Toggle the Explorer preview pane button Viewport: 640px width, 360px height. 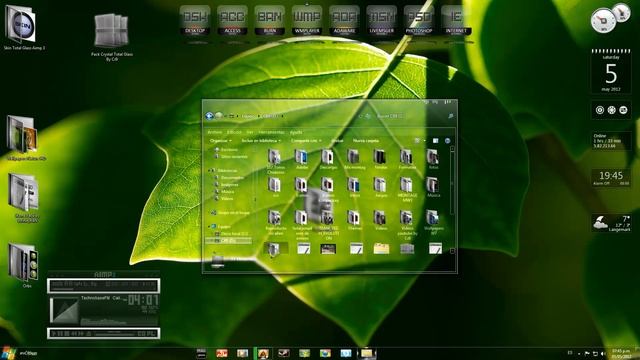point(436,140)
